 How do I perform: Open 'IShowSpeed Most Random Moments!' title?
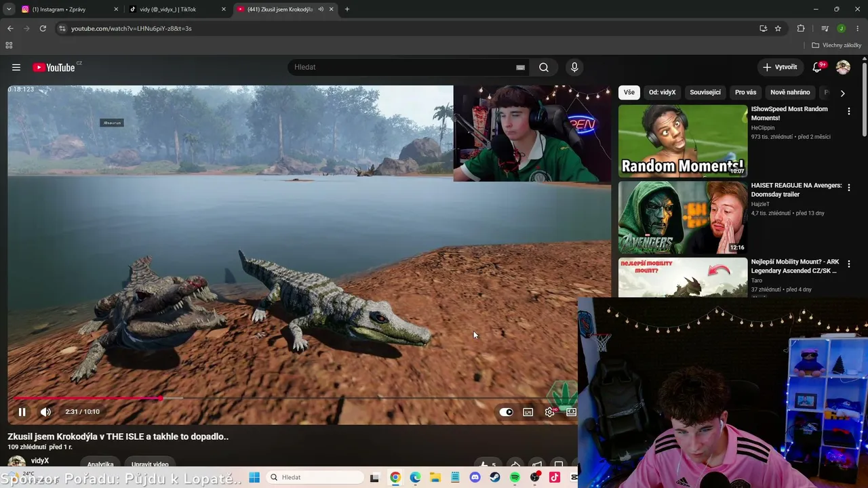point(789,113)
